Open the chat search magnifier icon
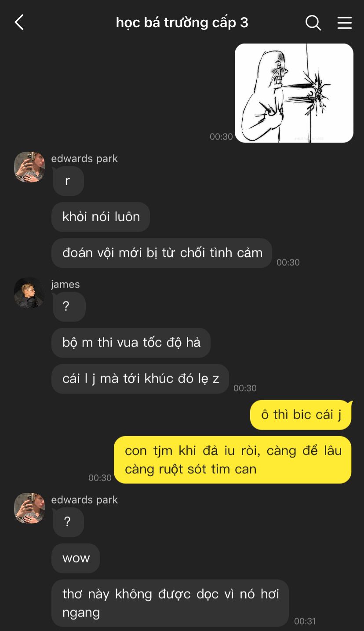The image size is (364, 631). tap(313, 22)
